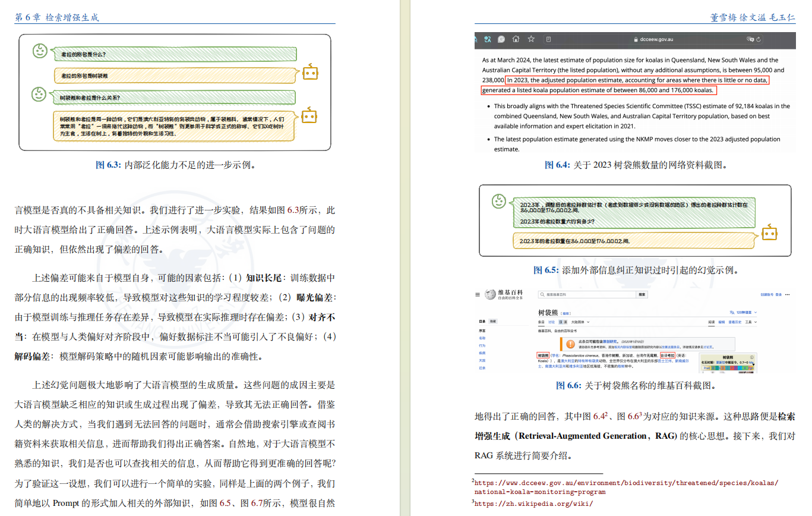This screenshot has width=812, height=516.
Task: Open the 大陆简体 variant dropdown
Action: click(x=578, y=322)
